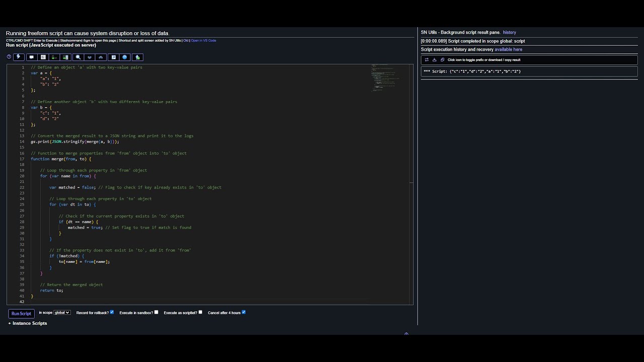The height and width of the screenshot is (362, 644).
Task: Open in VS Code link
Action: 203,40
